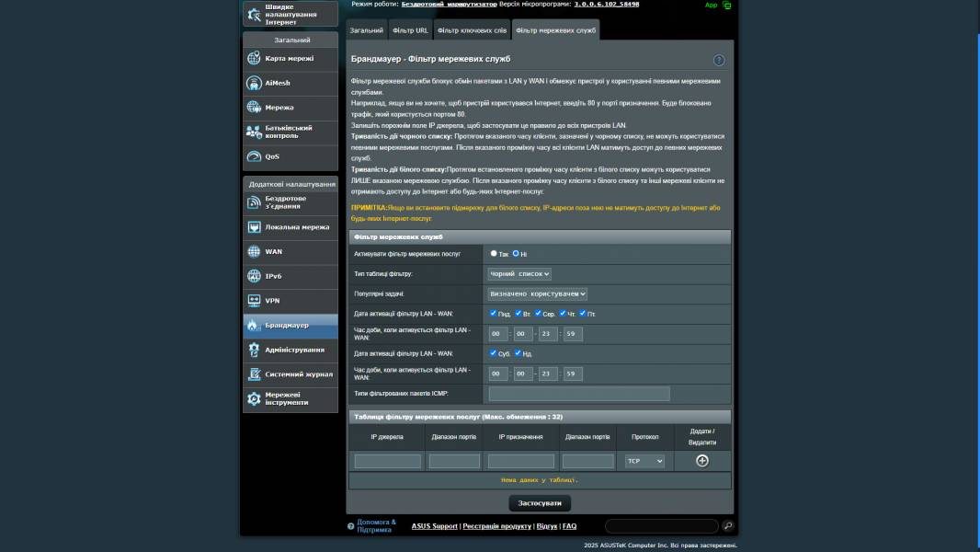This screenshot has width=980, height=552.
Task: Toggle the Нд. checkbox
Action: tap(518, 353)
